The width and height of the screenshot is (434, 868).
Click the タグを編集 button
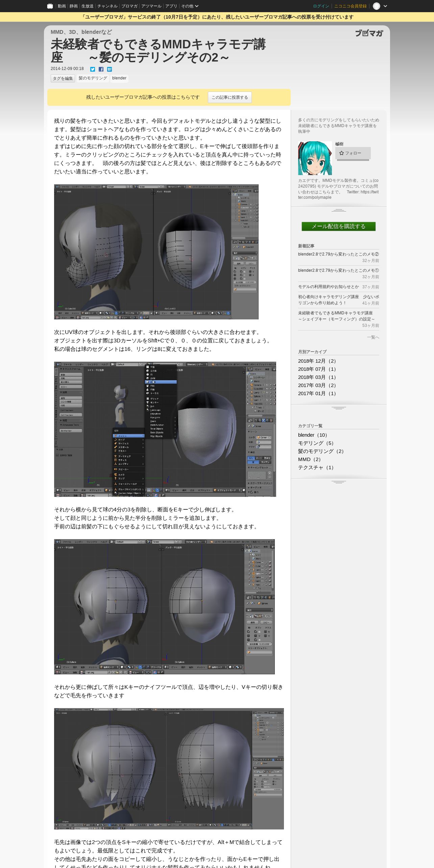tap(63, 78)
